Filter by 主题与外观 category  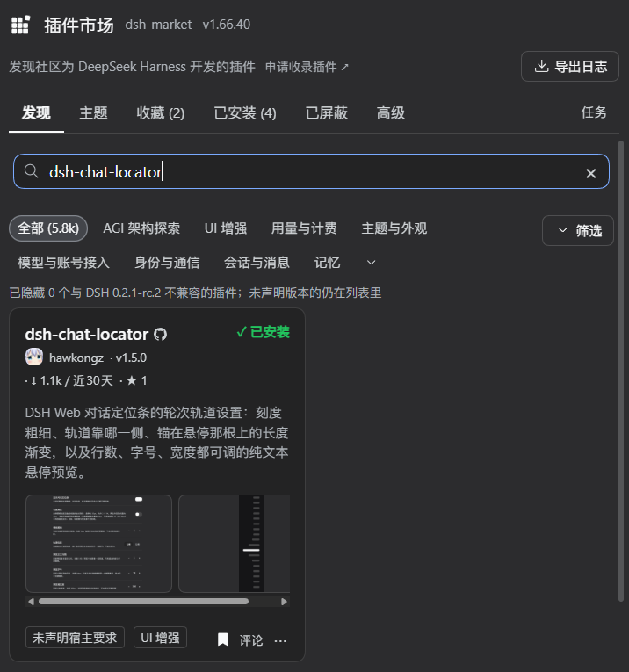coord(394,228)
